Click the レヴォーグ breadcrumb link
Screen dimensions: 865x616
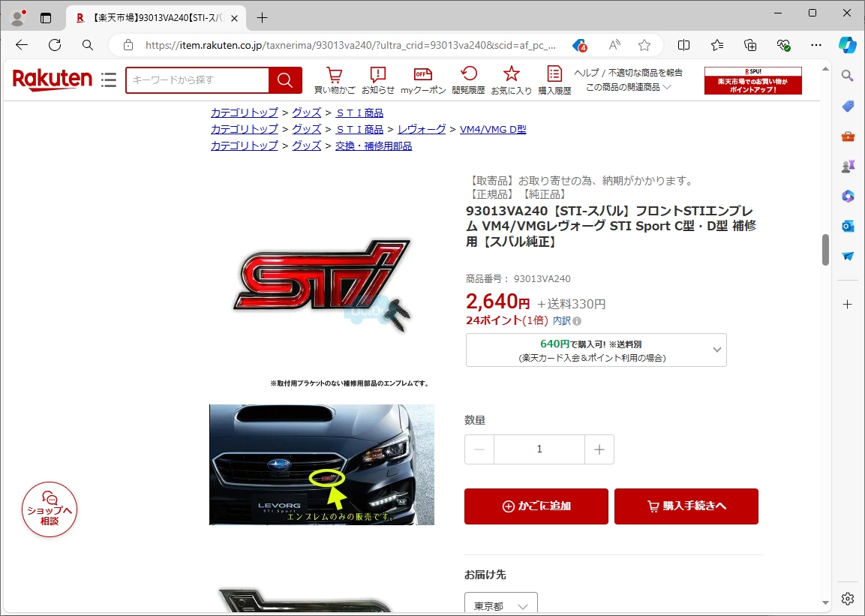click(x=422, y=129)
